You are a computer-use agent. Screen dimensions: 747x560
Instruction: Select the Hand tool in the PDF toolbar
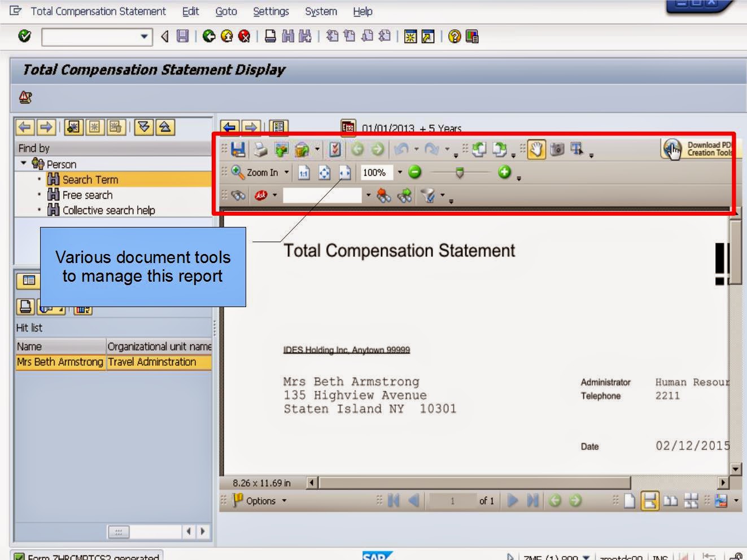536,149
